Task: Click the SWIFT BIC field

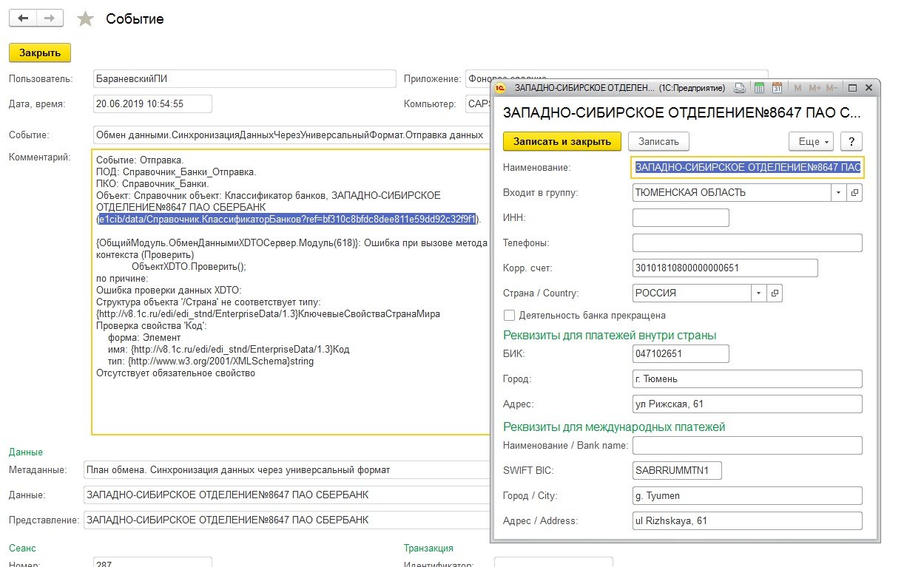Action: tap(677, 470)
